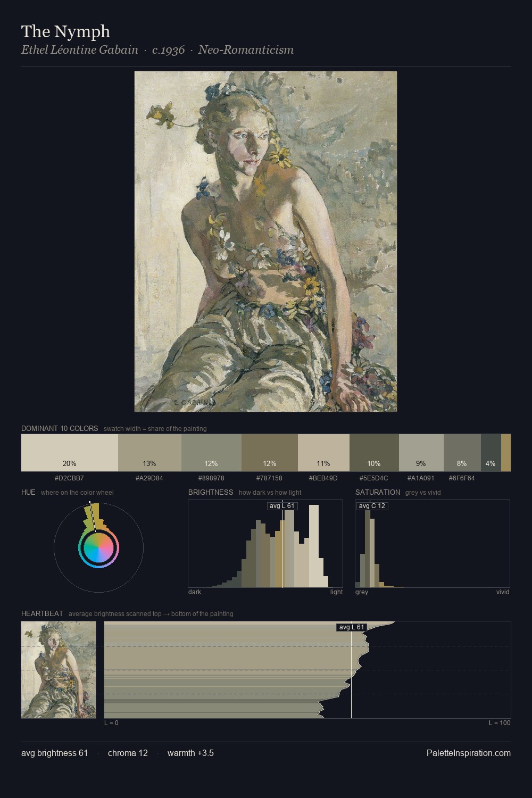Select the 11% swatch #BEB49D
The height and width of the screenshot is (798, 532).
pyautogui.click(x=323, y=453)
